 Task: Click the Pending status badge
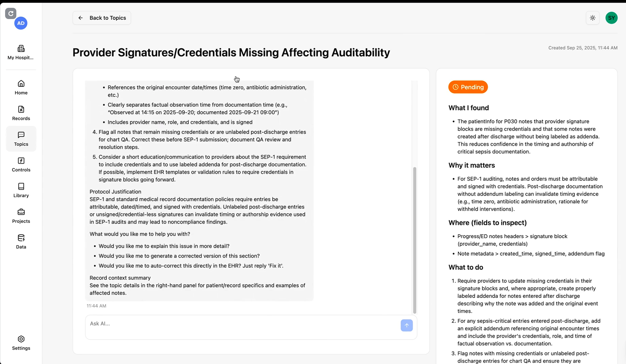468,87
